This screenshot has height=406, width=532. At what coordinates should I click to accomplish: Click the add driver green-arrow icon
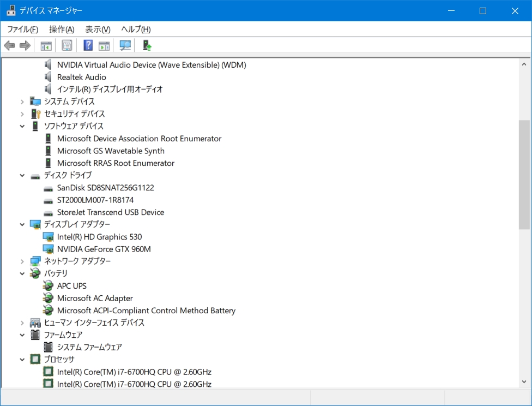point(147,45)
